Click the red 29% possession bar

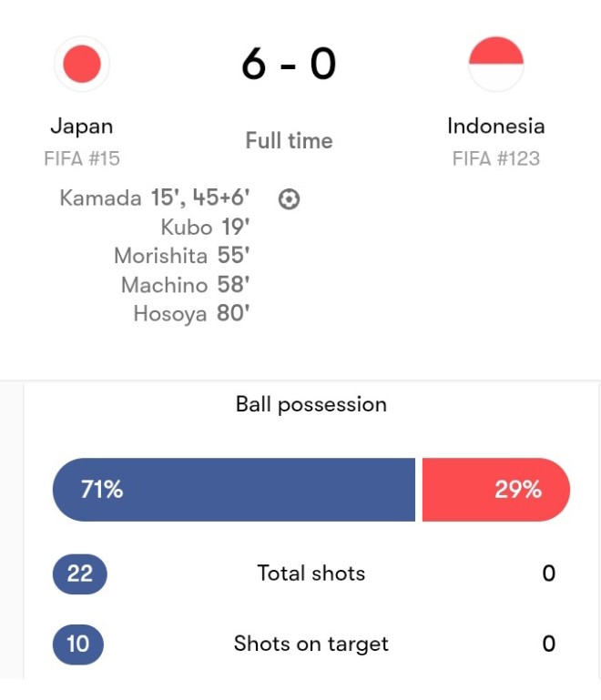(x=496, y=490)
